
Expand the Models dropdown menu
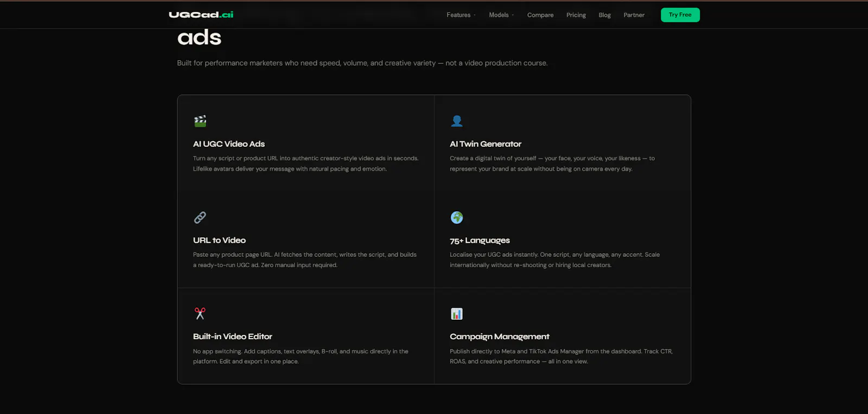tap(501, 15)
